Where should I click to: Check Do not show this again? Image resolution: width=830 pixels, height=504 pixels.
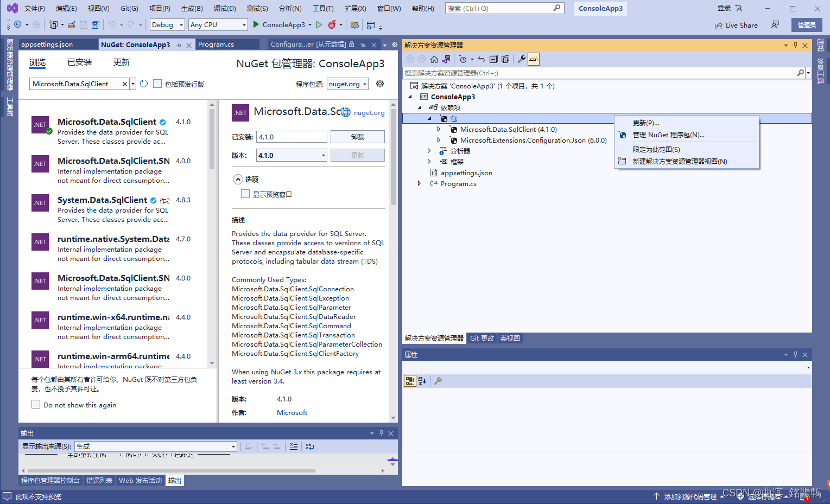[x=36, y=404]
